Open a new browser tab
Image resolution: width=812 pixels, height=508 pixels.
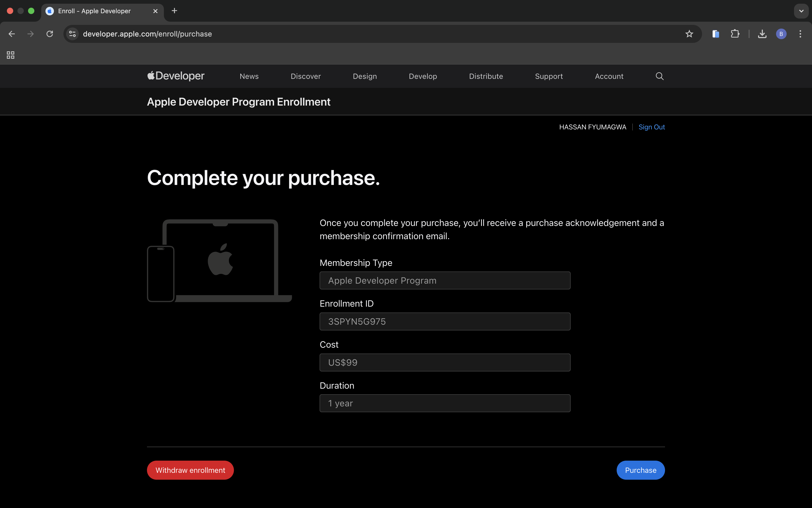click(174, 11)
